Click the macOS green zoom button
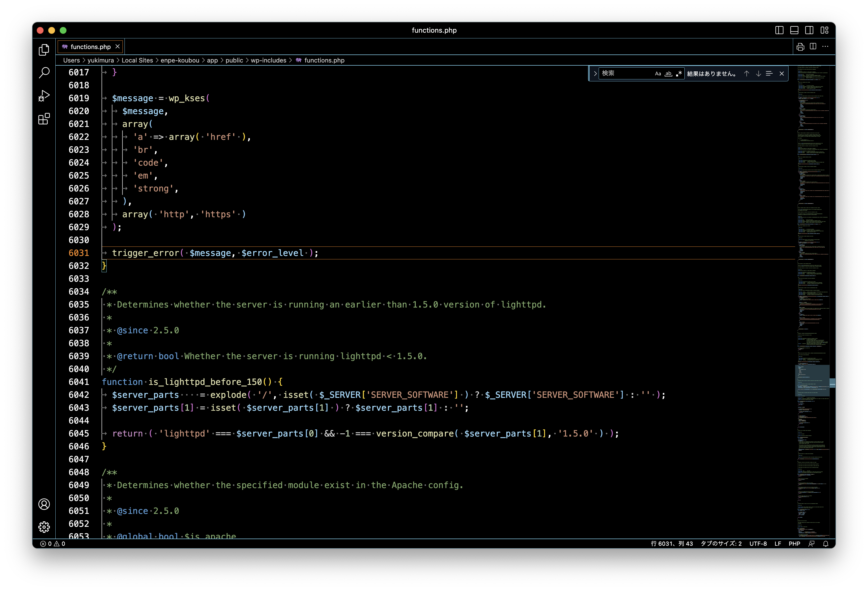868x591 pixels. click(63, 30)
